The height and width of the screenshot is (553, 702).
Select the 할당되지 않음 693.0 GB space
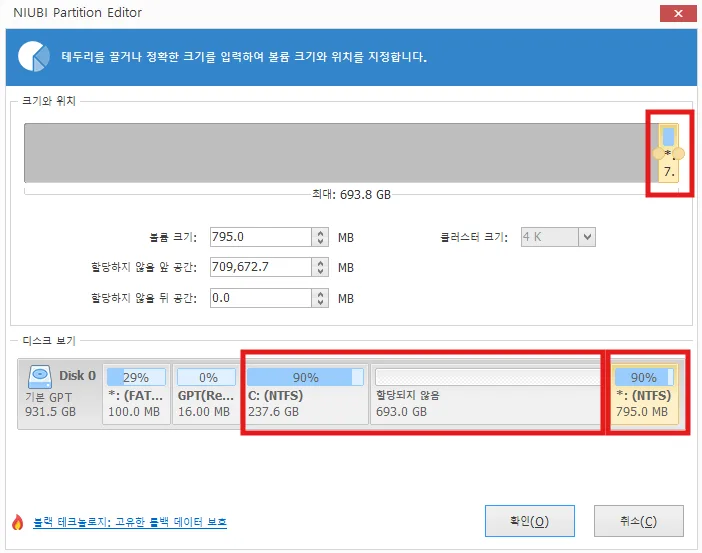[487, 394]
